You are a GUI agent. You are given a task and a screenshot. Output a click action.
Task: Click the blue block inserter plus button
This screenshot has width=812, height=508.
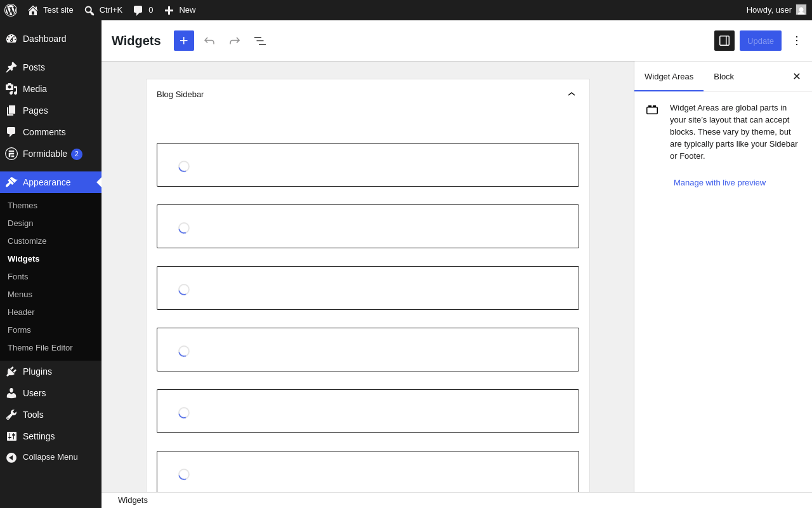tap(184, 41)
